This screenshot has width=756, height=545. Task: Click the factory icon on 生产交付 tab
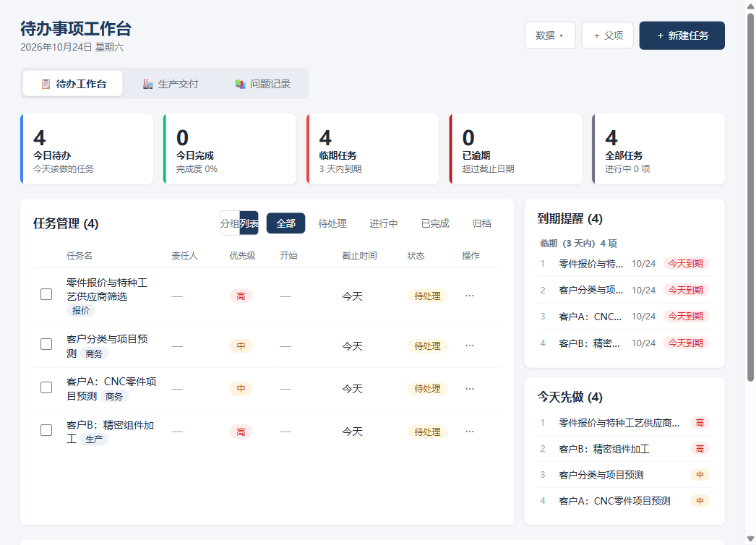click(x=147, y=84)
